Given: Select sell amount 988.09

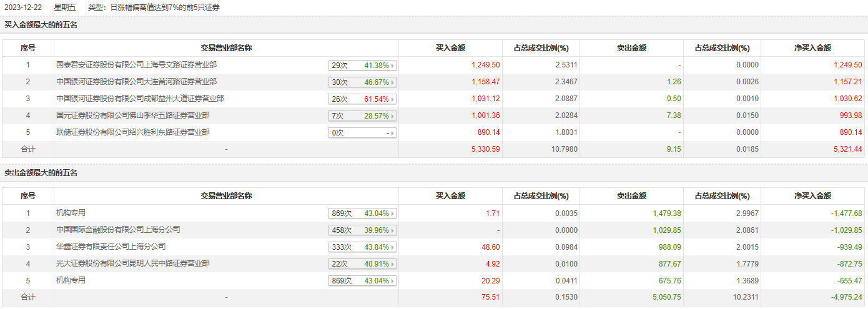Looking at the screenshot, I should pos(671,247).
